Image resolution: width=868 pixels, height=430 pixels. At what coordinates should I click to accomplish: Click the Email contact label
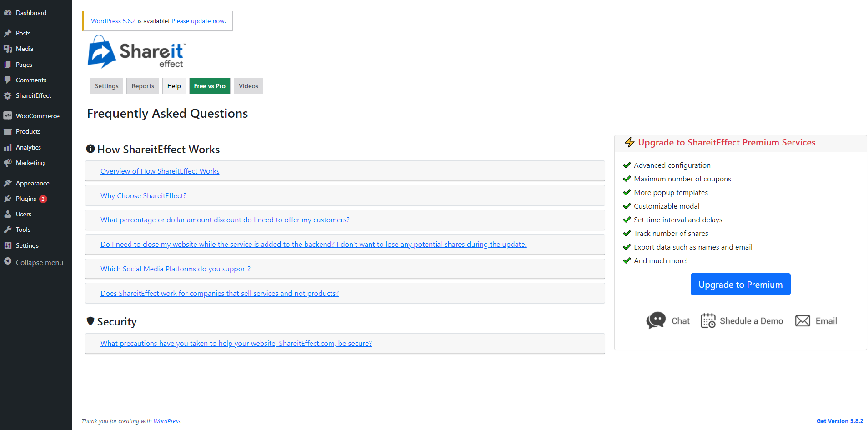click(826, 321)
